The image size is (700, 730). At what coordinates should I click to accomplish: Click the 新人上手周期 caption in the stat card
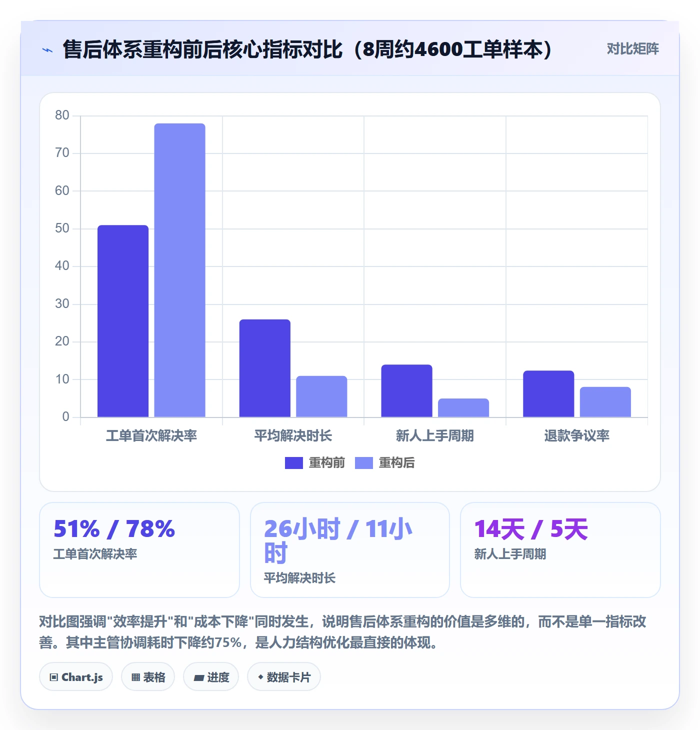510,554
